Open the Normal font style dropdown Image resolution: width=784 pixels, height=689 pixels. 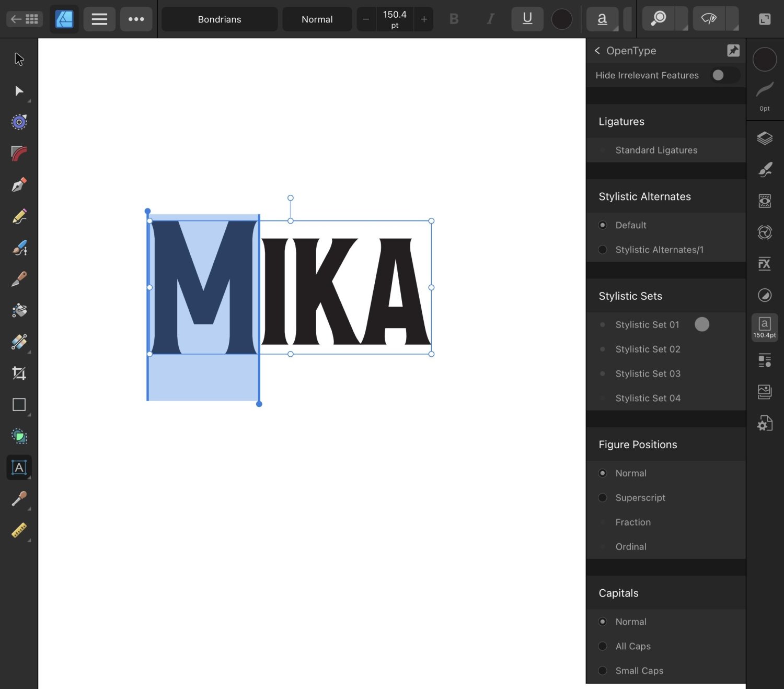pyautogui.click(x=317, y=19)
